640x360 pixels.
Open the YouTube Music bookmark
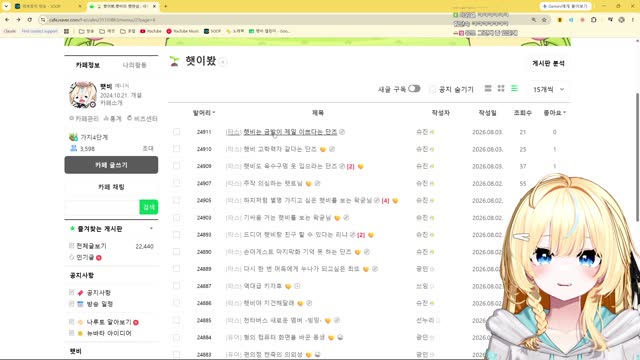pos(182,31)
